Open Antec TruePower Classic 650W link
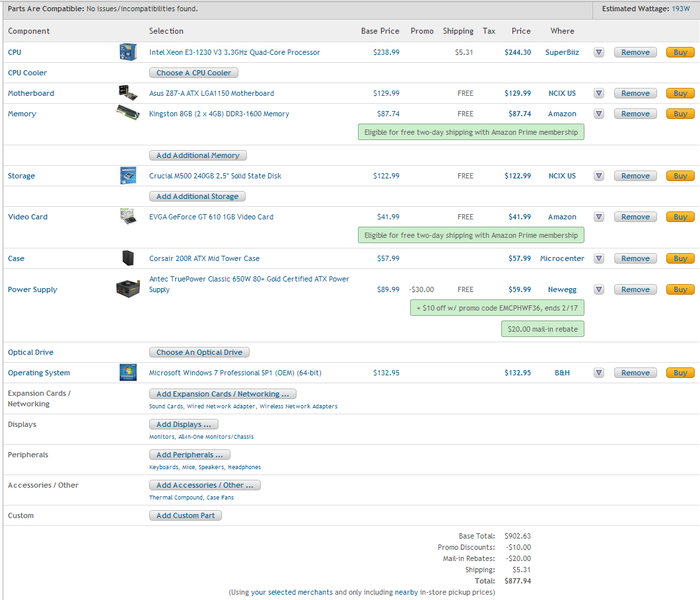The height and width of the screenshot is (600, 700). [249, 284]
